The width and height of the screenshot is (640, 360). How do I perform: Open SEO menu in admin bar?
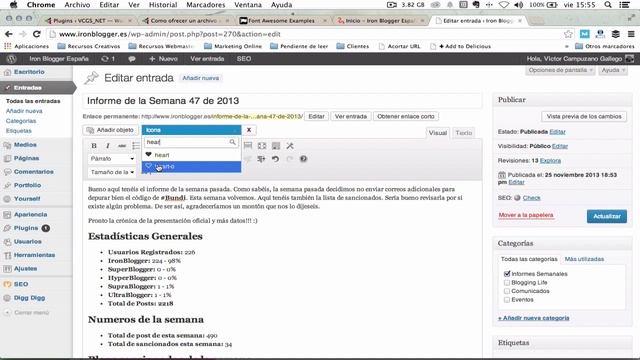[244, 59]
